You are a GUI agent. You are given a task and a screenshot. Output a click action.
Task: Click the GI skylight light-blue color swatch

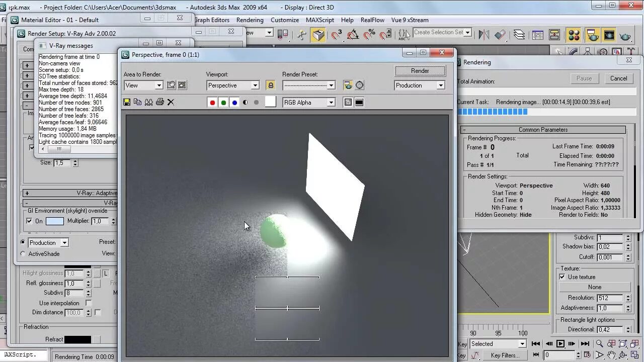click(55, 221)
